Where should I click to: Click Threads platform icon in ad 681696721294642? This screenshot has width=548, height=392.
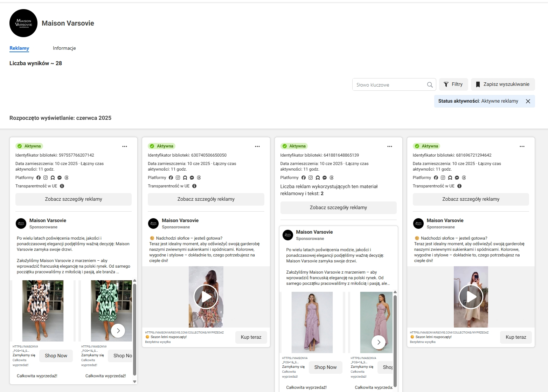tap(464, 178)
